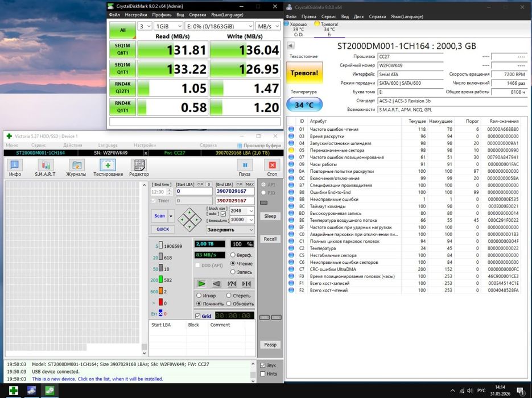Screen dimensions: 532x398
Task: Open Справка menu in CrystalDiskMark
Action: 197,15
